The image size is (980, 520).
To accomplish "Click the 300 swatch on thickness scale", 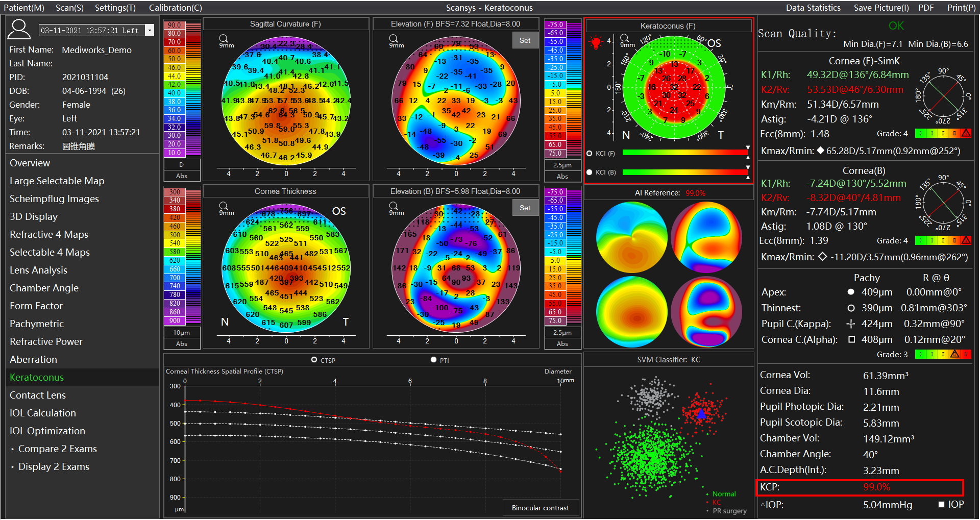I will [175, 192].
